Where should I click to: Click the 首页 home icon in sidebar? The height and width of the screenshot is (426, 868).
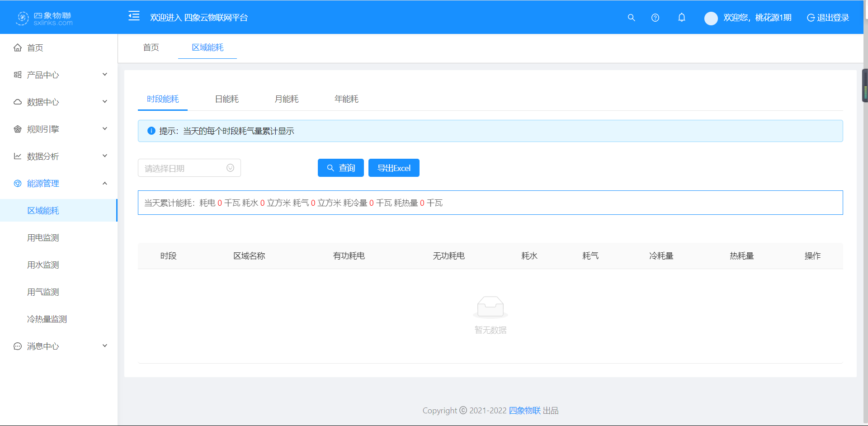(18, 47)
